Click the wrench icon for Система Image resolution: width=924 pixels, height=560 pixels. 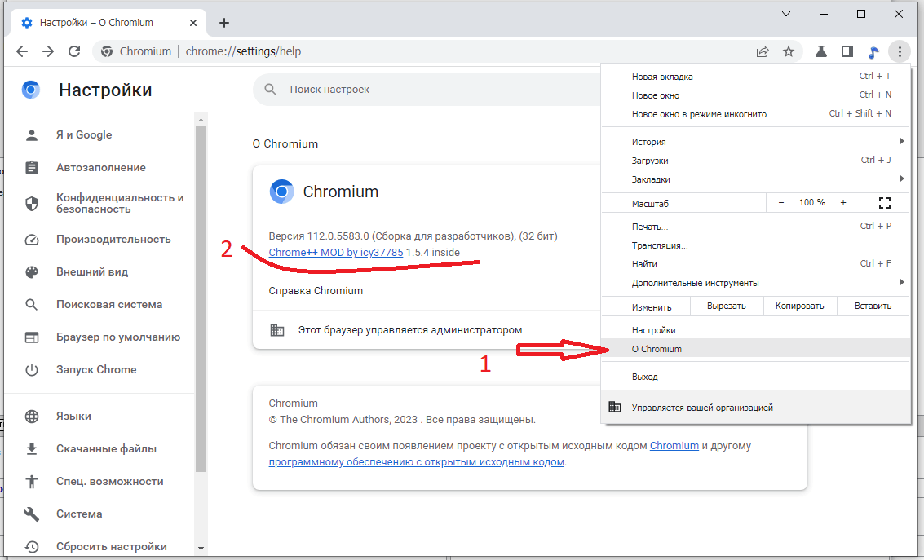[x=32, y=514]
